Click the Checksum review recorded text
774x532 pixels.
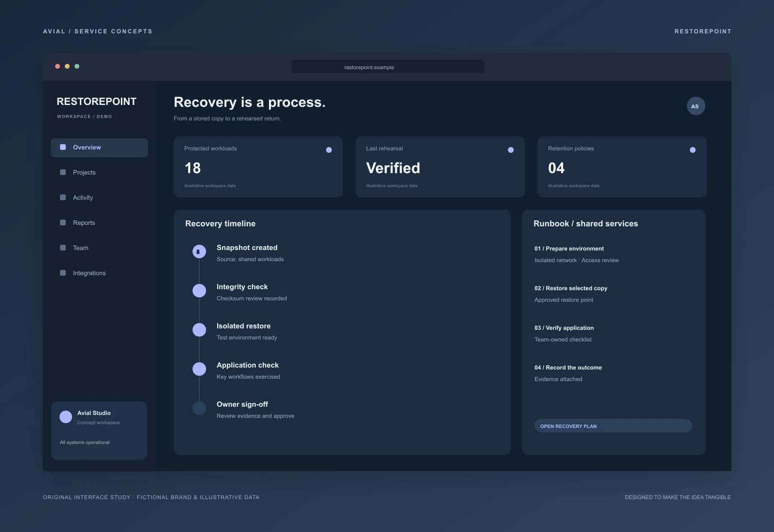tap(252, 298)
